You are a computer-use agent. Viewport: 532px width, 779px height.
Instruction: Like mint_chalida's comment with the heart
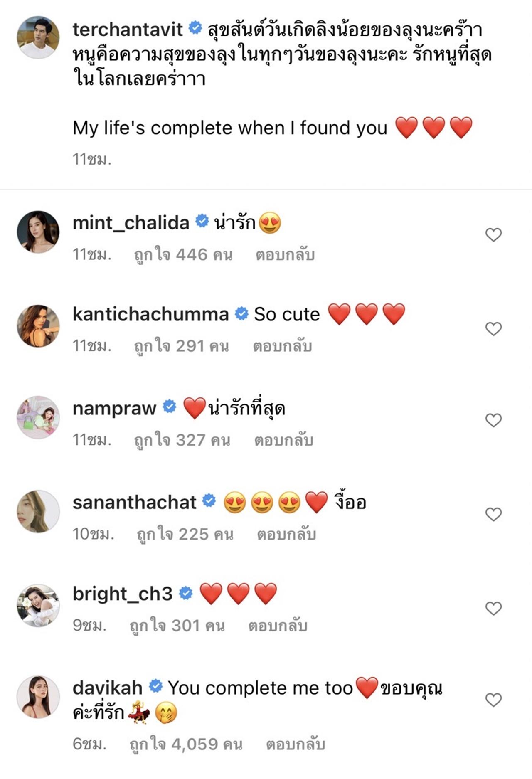[x=493, y=235]
